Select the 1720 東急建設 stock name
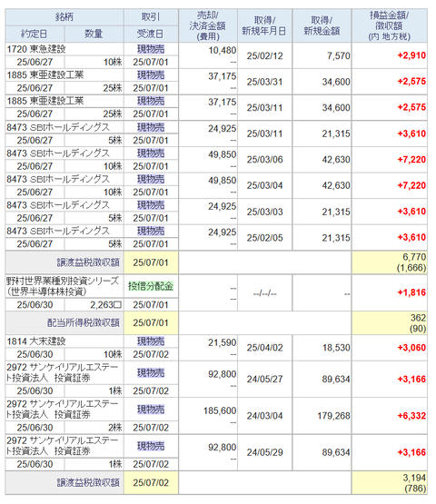 36,49
